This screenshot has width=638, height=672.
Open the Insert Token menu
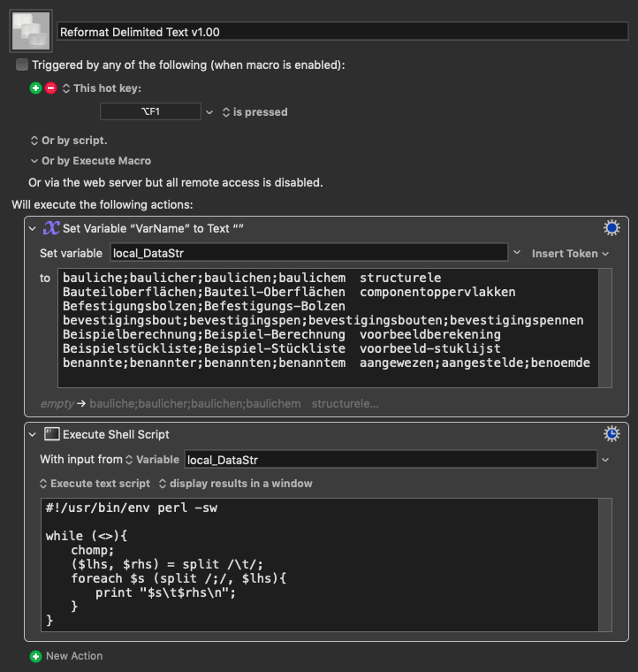point(570,254)
